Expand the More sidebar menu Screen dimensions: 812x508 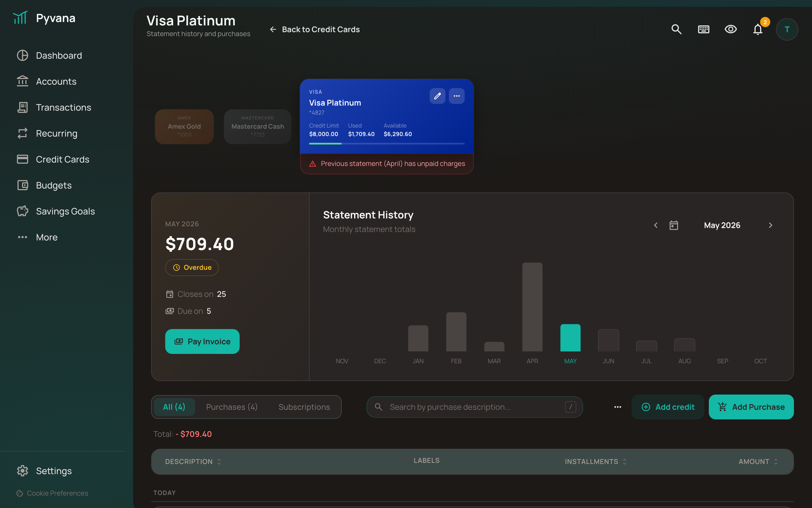[x=37, y=237]
